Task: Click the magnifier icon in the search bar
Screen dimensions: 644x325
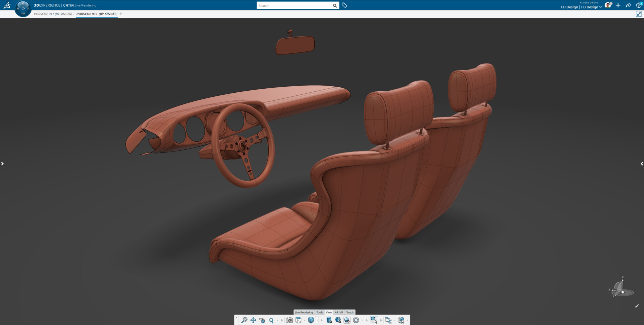Action: 334,5
